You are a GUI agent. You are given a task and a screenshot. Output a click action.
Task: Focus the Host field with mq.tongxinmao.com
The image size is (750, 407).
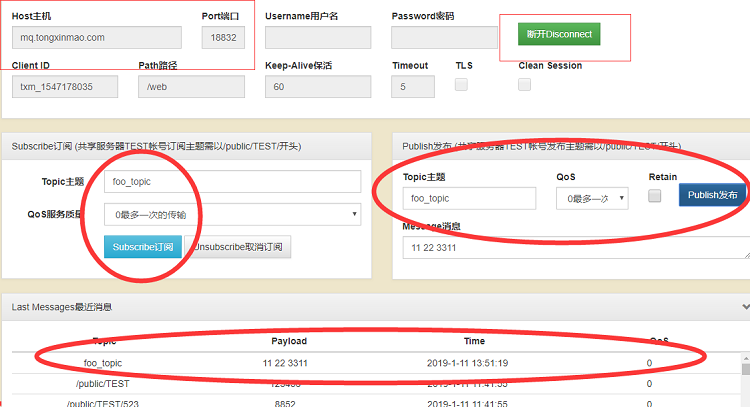(97, 37)
